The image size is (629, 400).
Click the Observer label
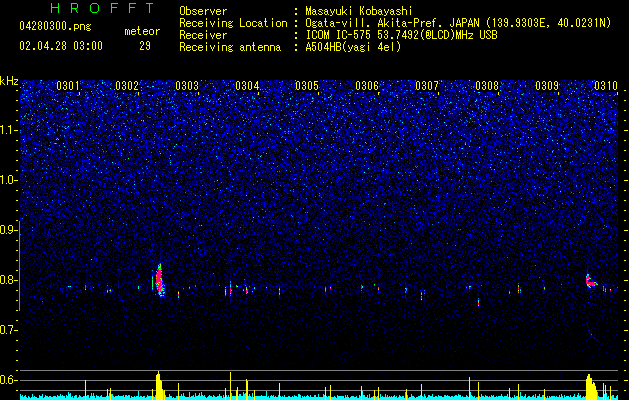click(x=203, y=11)
